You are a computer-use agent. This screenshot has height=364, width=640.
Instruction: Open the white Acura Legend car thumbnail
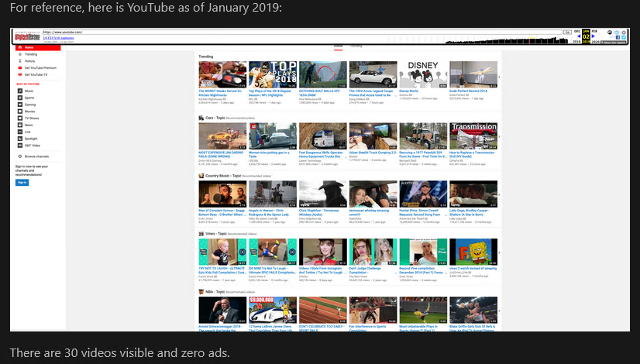[x=373, y=74]
